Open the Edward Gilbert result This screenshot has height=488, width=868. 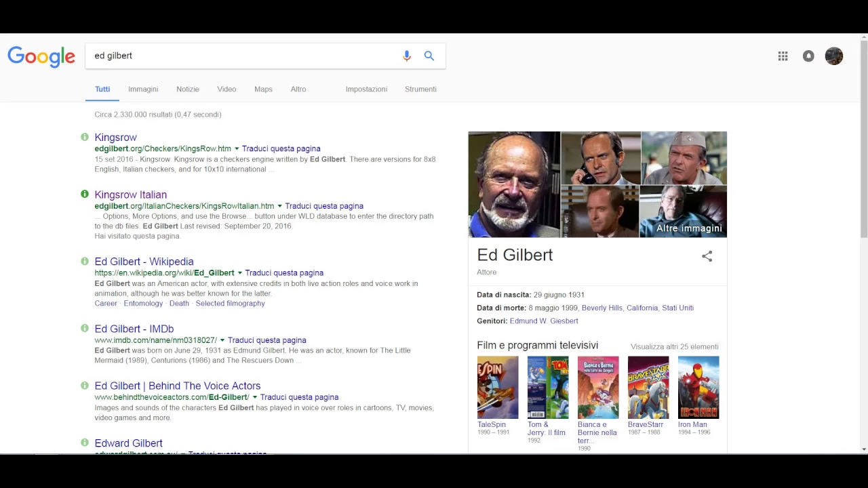[128, 443]
